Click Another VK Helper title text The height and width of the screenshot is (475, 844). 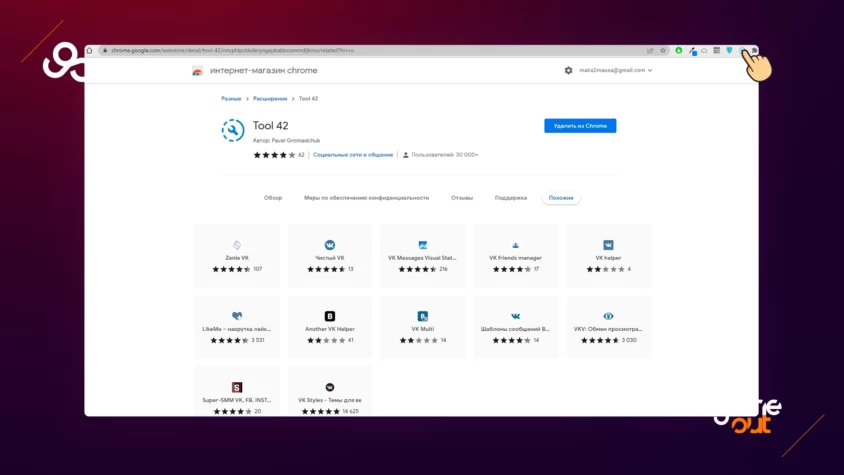point(330,329)
